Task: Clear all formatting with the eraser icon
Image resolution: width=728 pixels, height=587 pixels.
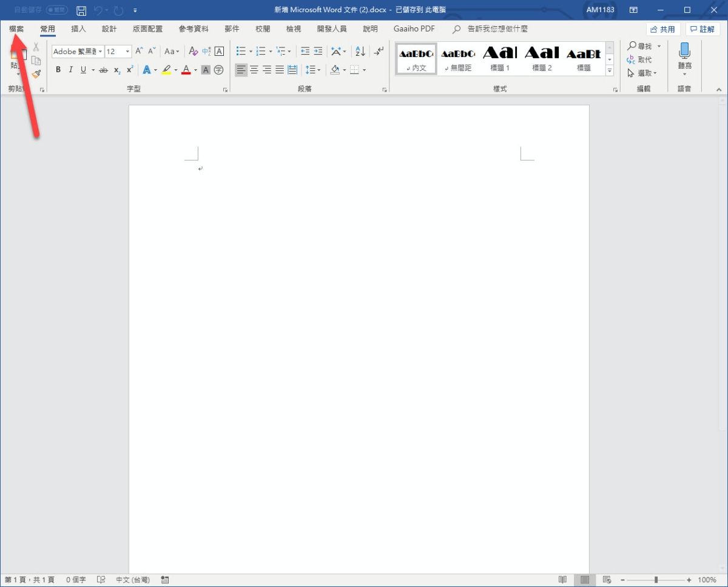Action: click(194, 52)
